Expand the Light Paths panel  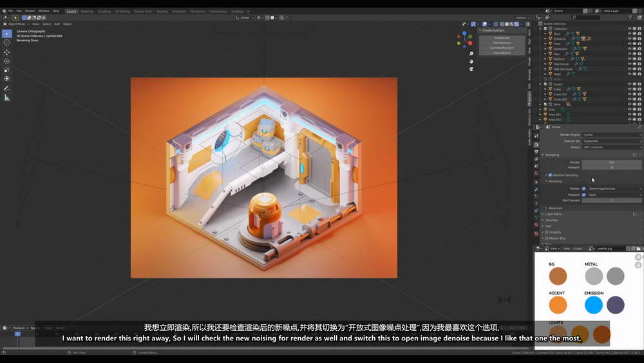click(553, 214)
